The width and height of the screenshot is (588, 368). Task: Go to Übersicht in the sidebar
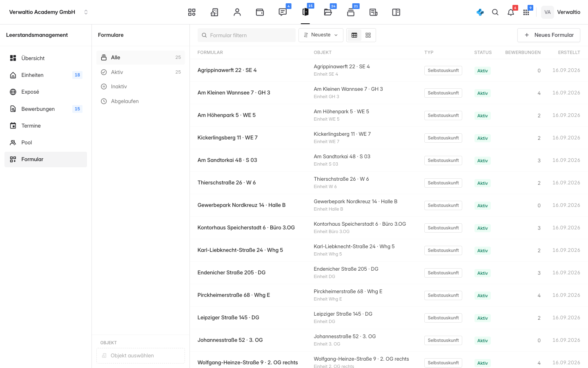click(x=46, y=58)
